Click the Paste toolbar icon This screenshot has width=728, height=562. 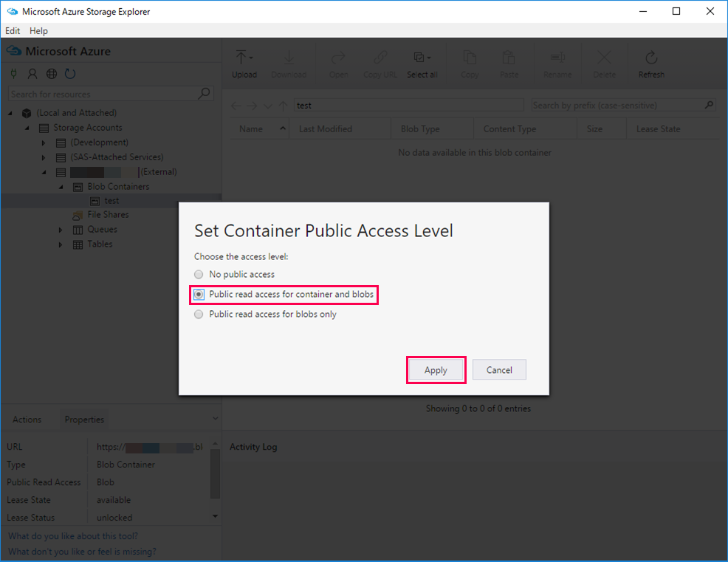pyautogui.click(x=509, y=58)
